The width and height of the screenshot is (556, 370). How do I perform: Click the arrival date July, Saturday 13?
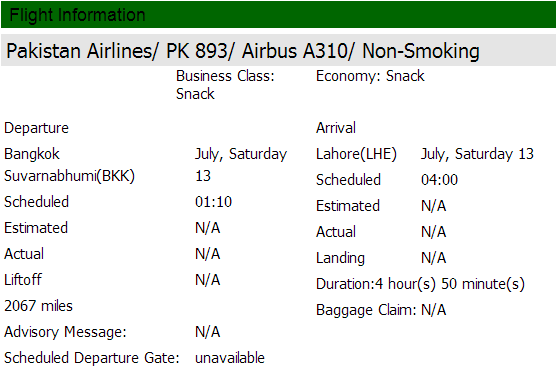477,154
